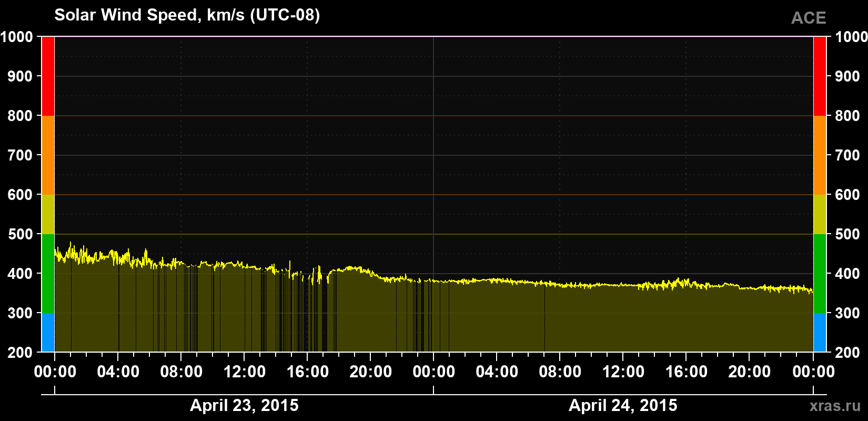Viewport: 868px width, 421px height.
Task: Click the 12:00 tick under April 23
Action: (245, 372)
